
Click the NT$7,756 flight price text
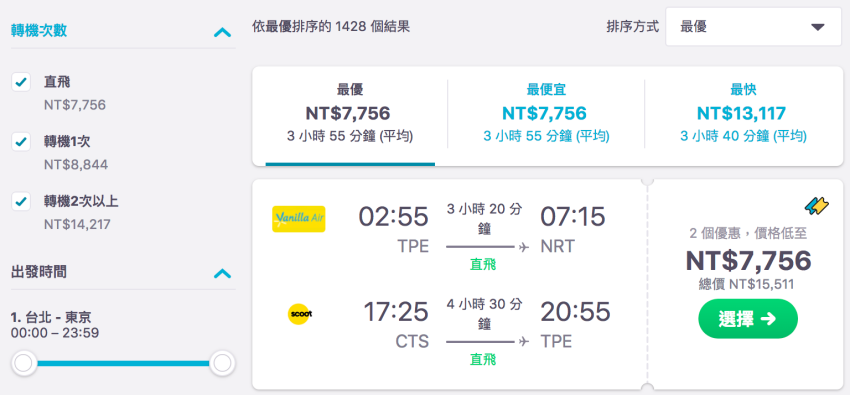(748, 261)
